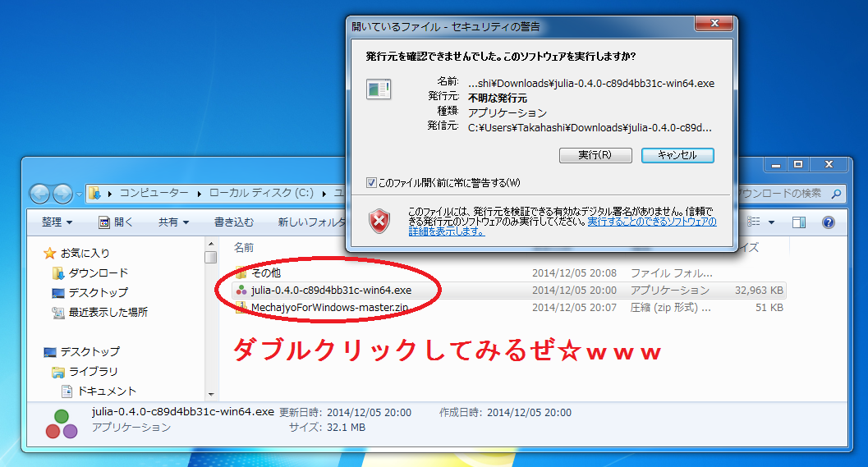The image size is (868, 467).
Task: Select the その他 folder
Action: [266, 272]
